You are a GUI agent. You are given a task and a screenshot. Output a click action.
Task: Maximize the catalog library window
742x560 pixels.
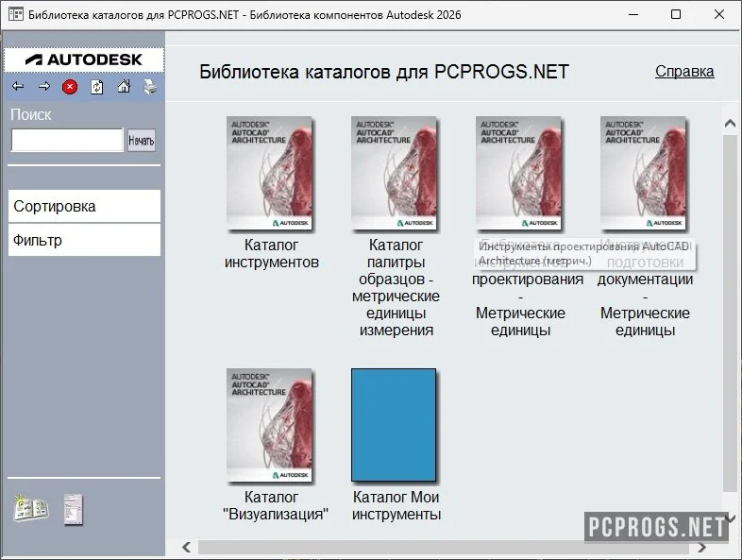[676, 15]
